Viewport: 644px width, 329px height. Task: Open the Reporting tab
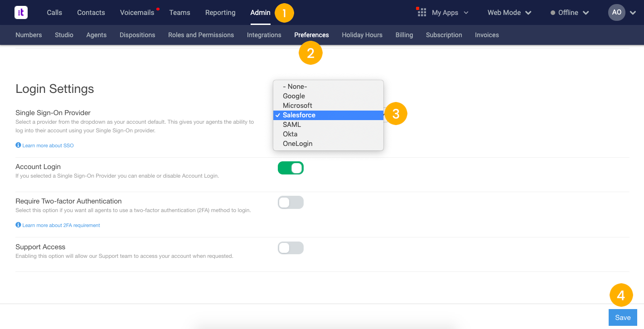tap(220, 13)
